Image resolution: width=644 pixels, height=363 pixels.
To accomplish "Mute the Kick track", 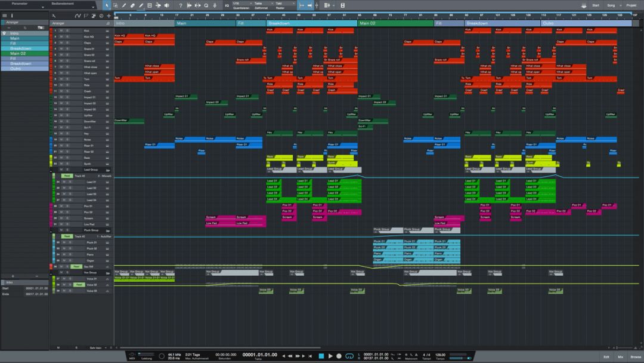I will pyautogui.click(x=63, y=30).
